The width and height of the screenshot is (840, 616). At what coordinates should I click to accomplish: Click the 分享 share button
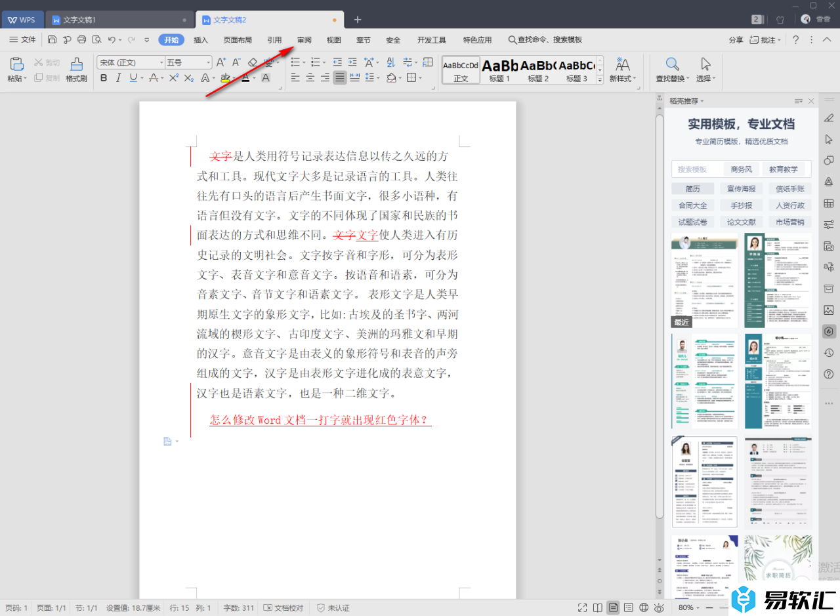(x=736, y=40)
